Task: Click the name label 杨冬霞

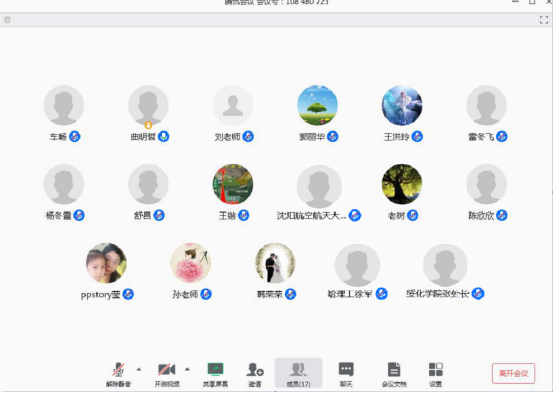Action: tap(58, 215)
